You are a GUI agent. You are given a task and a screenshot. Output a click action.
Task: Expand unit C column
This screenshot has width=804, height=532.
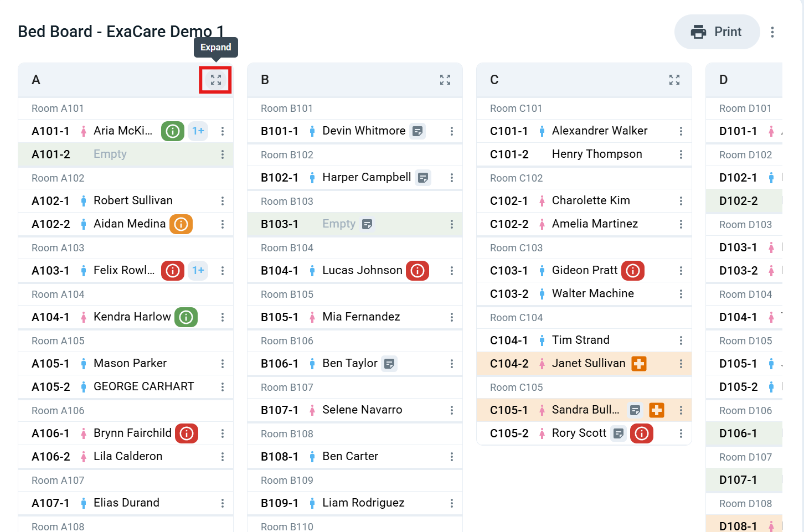[674, 80]
